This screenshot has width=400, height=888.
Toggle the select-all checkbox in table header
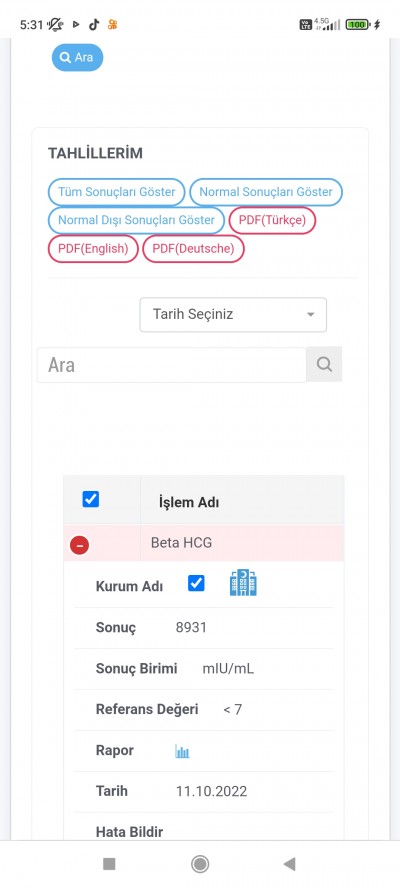click(x=91, y=500)
